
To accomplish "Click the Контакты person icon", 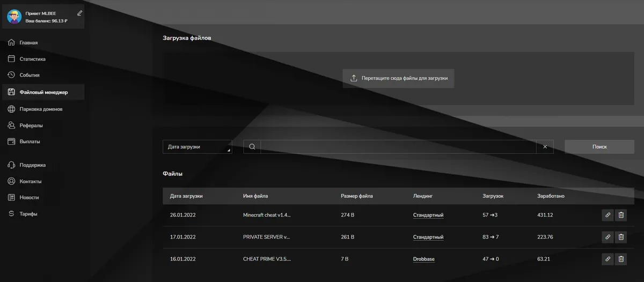I will (x=11, y=181).
